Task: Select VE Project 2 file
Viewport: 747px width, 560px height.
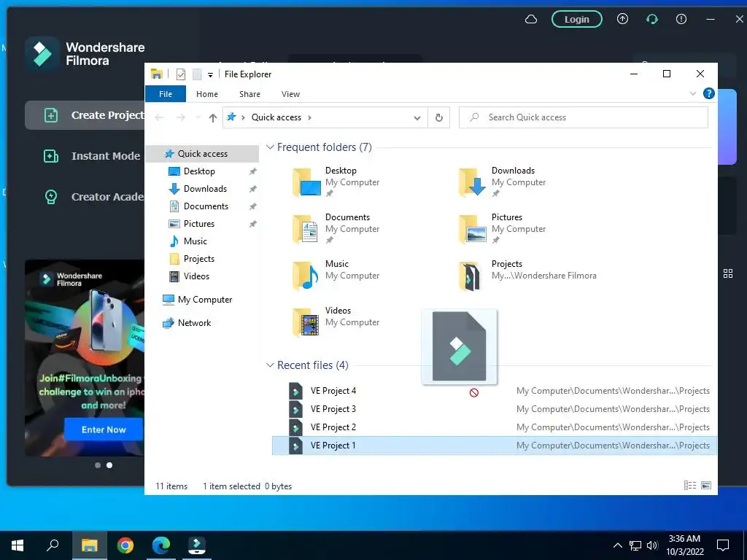Action: click(x=494, y=427)
